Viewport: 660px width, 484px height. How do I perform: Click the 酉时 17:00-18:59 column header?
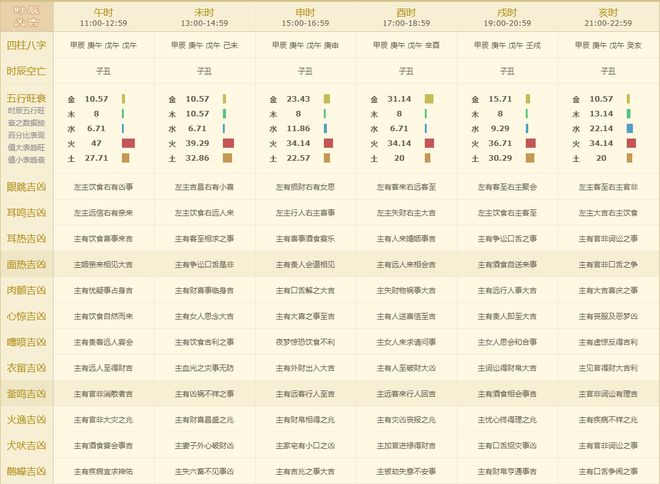(x=407, y=18)
